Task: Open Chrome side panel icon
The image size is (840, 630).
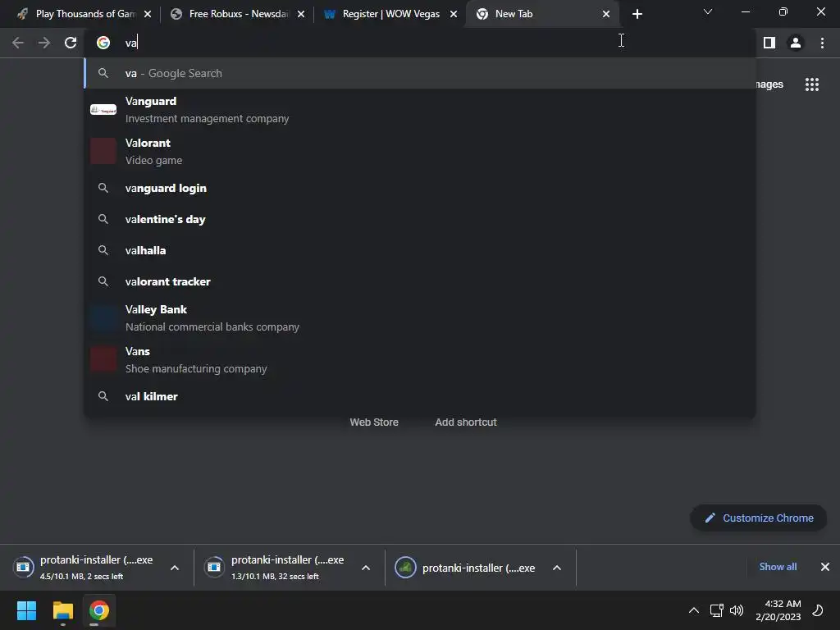Action: 769,43
